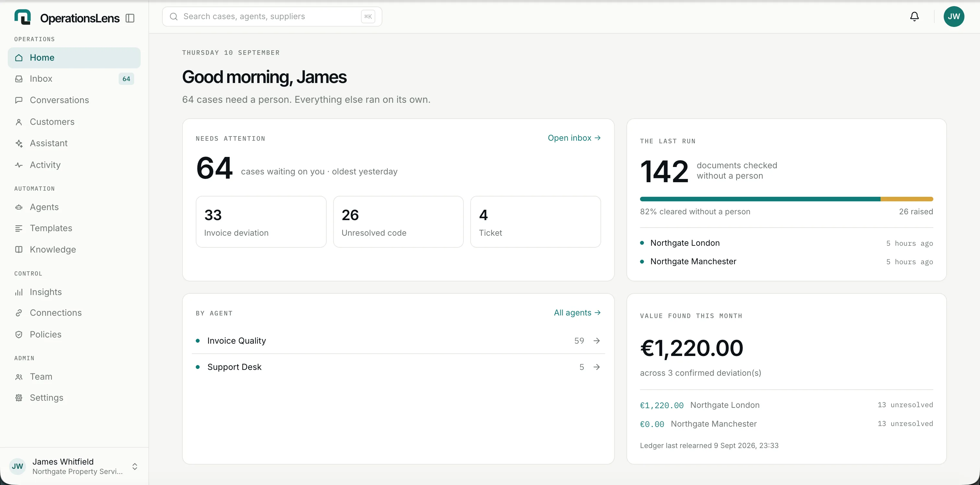
Task: Focus the Search cases, agents, suppliers field
Action: click(x=272, y=16)
